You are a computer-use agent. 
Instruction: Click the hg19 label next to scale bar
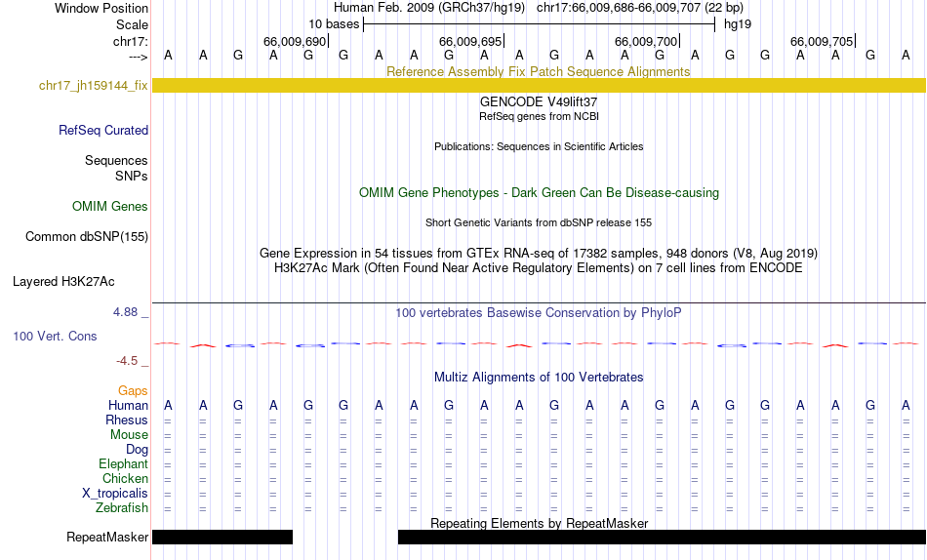click(x=738, y=24)
